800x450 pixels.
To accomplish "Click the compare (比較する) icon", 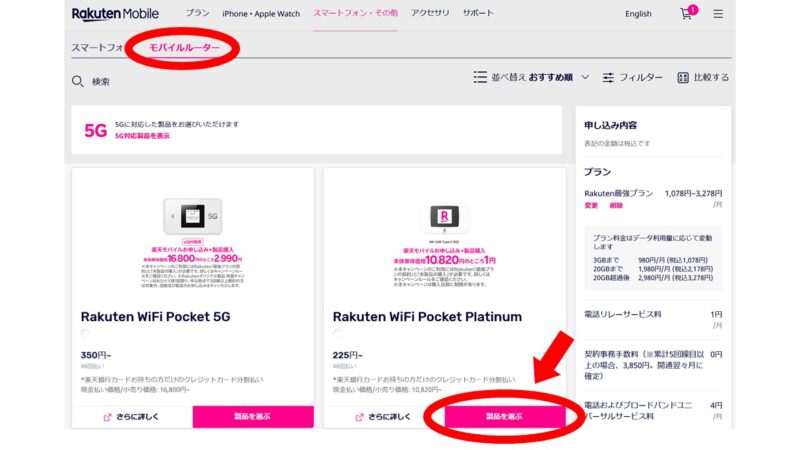I will (x=683, y=78).
